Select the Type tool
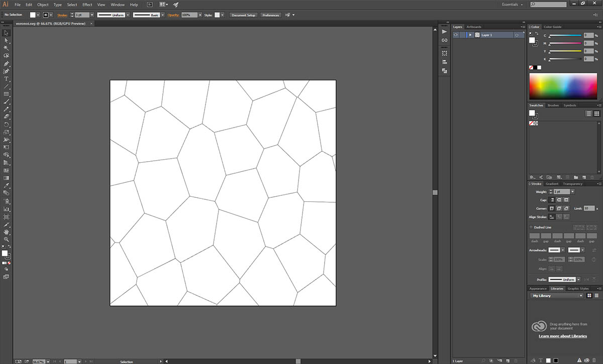 (7, 79)
